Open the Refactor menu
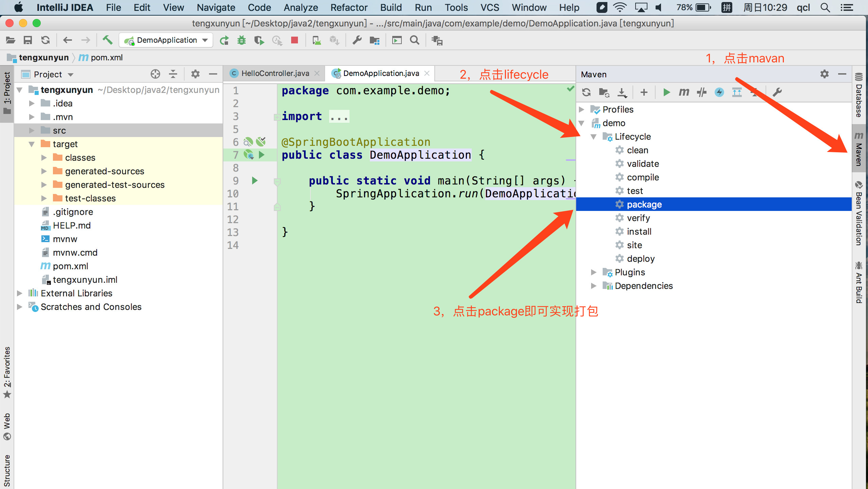This screenshot has height=489, width=868. coord(348,7)
